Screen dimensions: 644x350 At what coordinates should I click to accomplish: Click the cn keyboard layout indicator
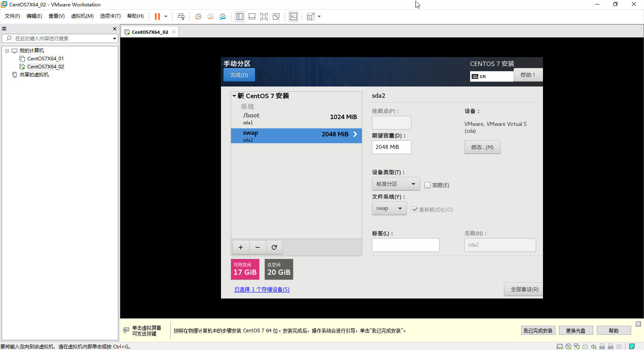(491, 76)
